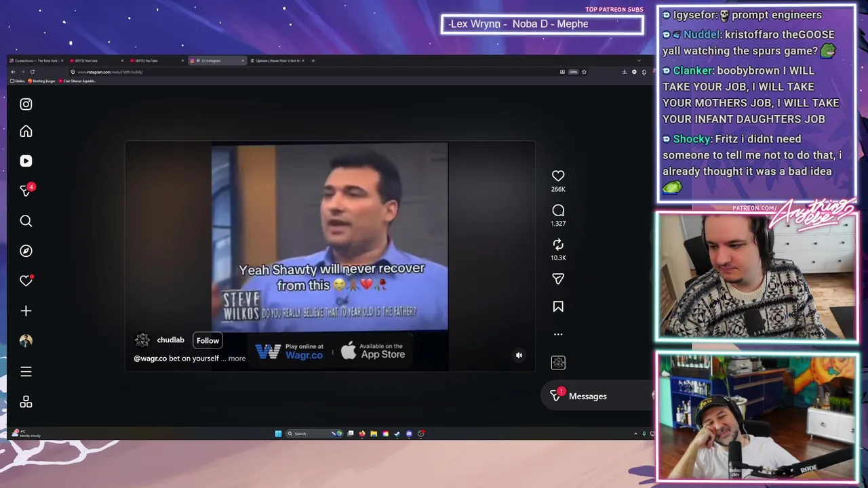Open direct messages icon with 4 badge

pos(26,190)
